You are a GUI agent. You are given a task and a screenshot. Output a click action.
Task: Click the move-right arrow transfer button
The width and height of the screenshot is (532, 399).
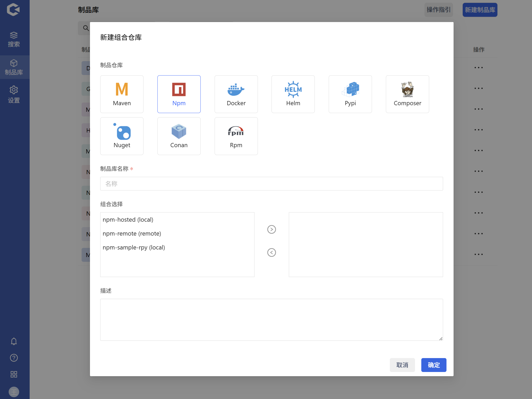click(x=272, y=229)
